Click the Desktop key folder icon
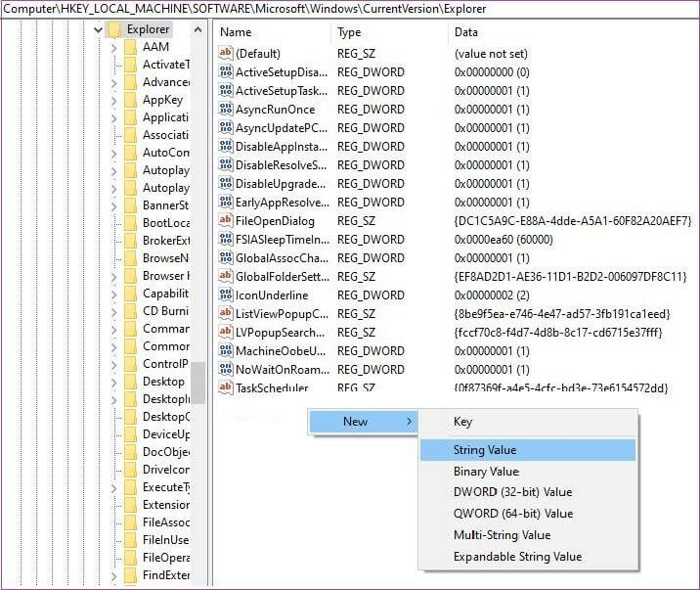This screenshot has width=700, height=590. (130, 382)
